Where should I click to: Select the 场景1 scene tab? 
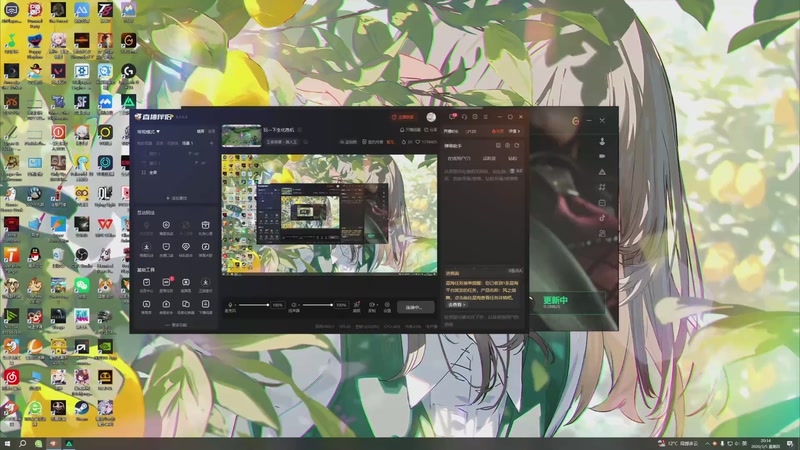click(x=188, y=143)
